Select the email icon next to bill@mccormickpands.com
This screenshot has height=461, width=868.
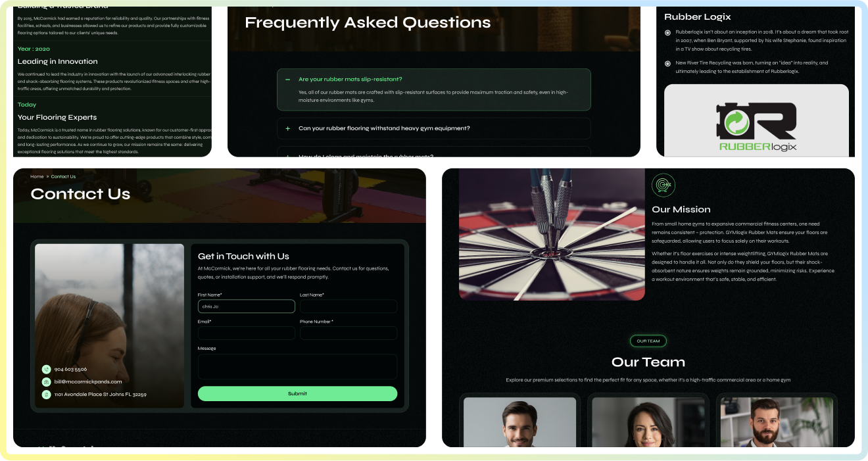(46, 381)
